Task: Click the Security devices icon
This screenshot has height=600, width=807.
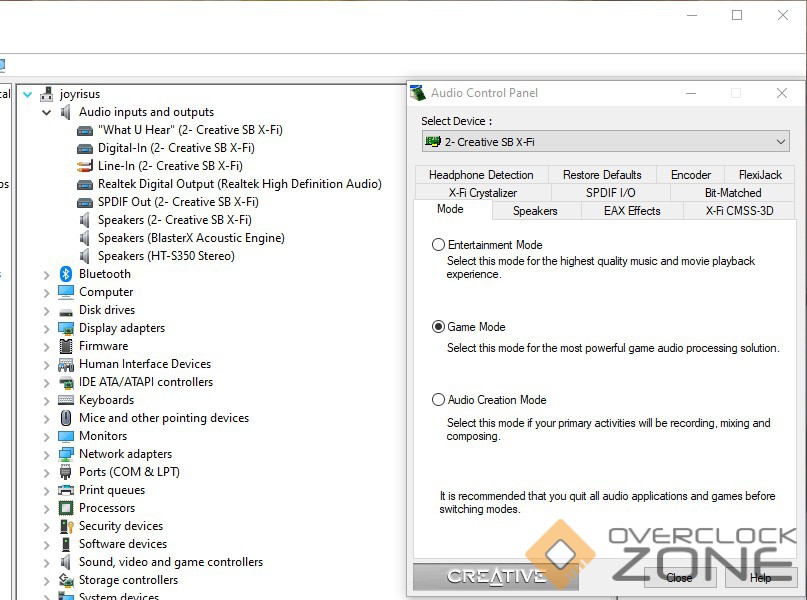Action: pos(66,526)
